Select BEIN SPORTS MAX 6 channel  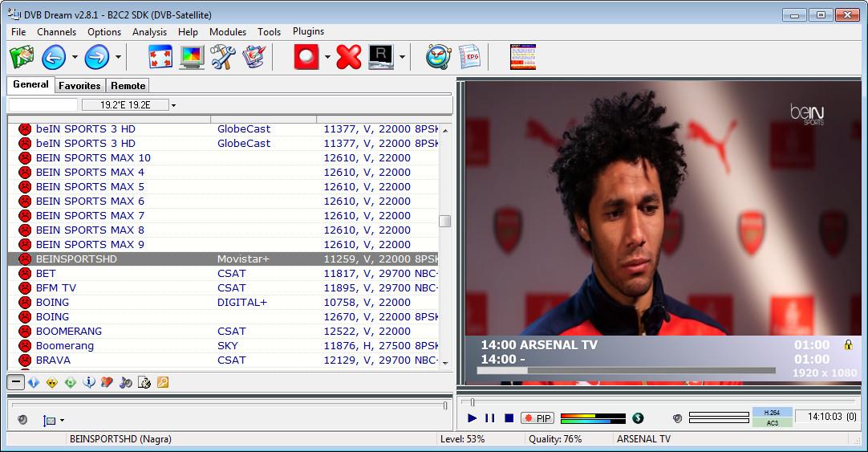224,201
